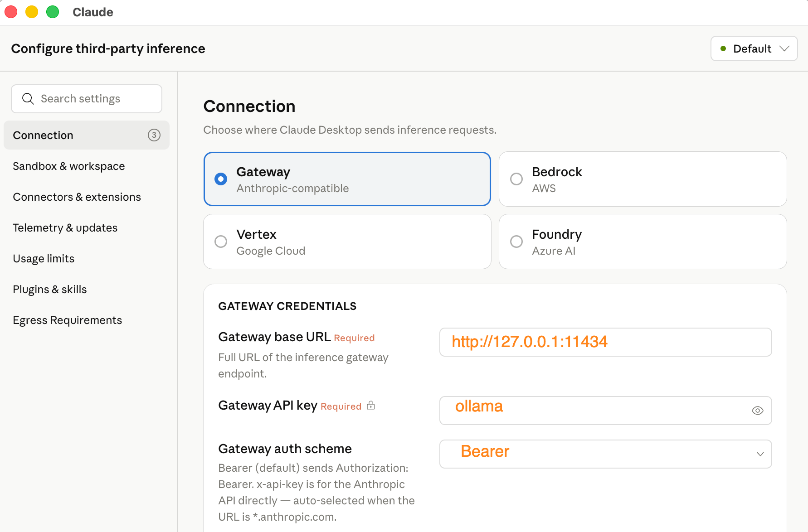This screenshot has width=808, height=532.
Task: Focus the Search settings field
Action: click(x=87, y=99)
